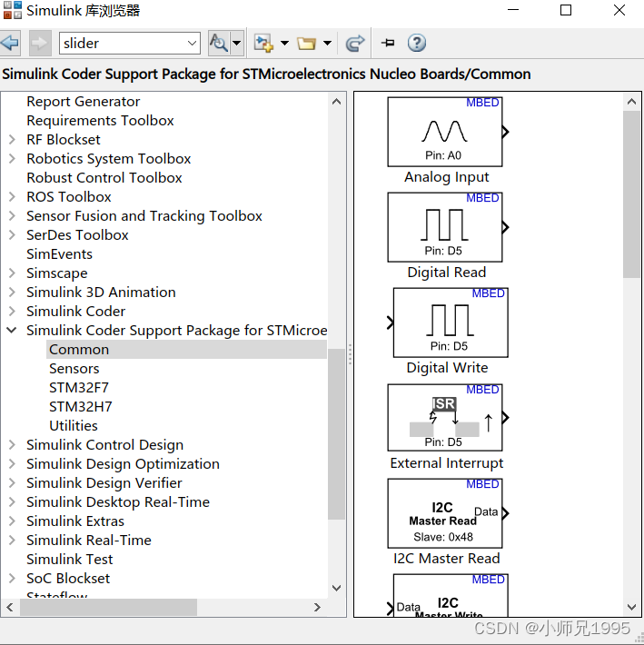The height and width of the screenshot is (645, 644).
Task: Expand the Simulink Extras node
Action: [x=12, y=521]
